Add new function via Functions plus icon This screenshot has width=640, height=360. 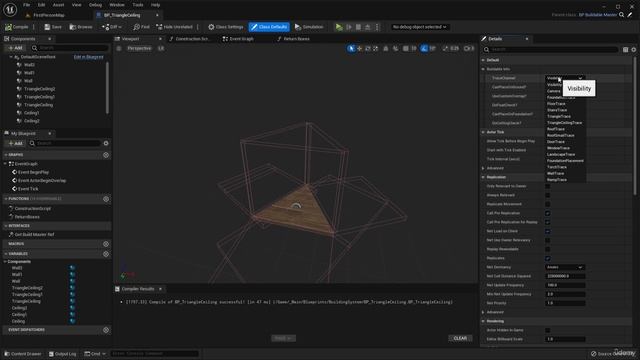(x=106, y=199)
